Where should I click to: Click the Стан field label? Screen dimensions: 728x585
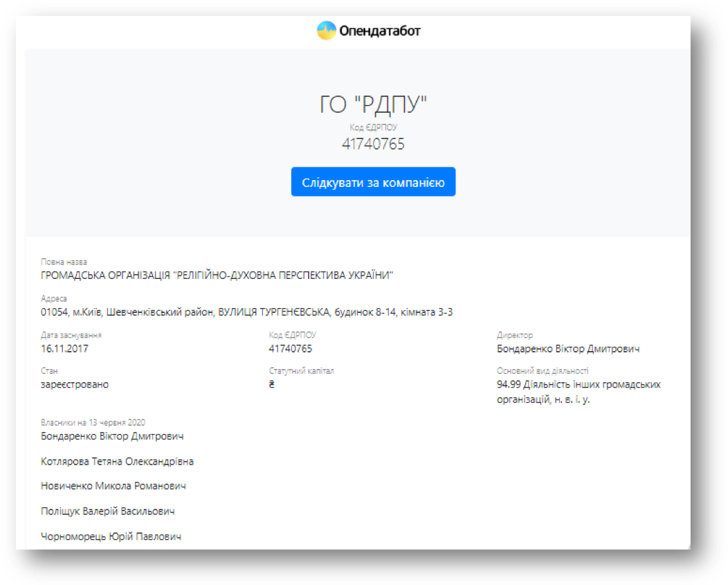(x=49, y=371)
